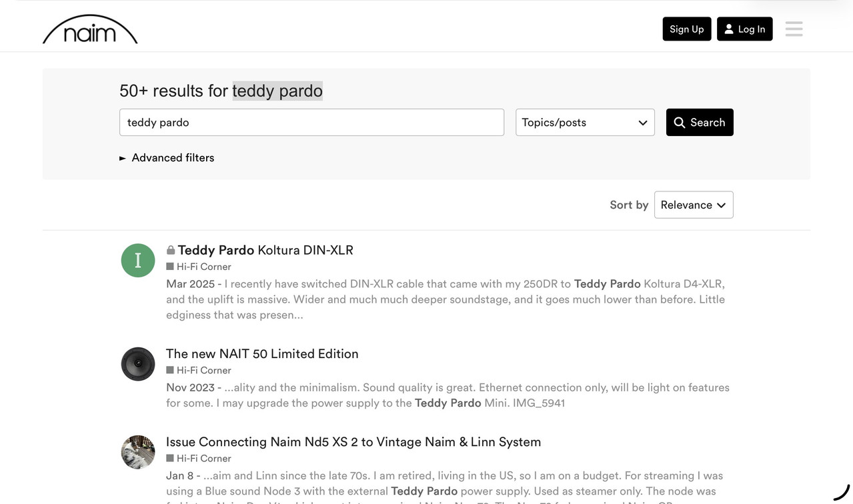Open the Naim logo home link

(90, 29)
